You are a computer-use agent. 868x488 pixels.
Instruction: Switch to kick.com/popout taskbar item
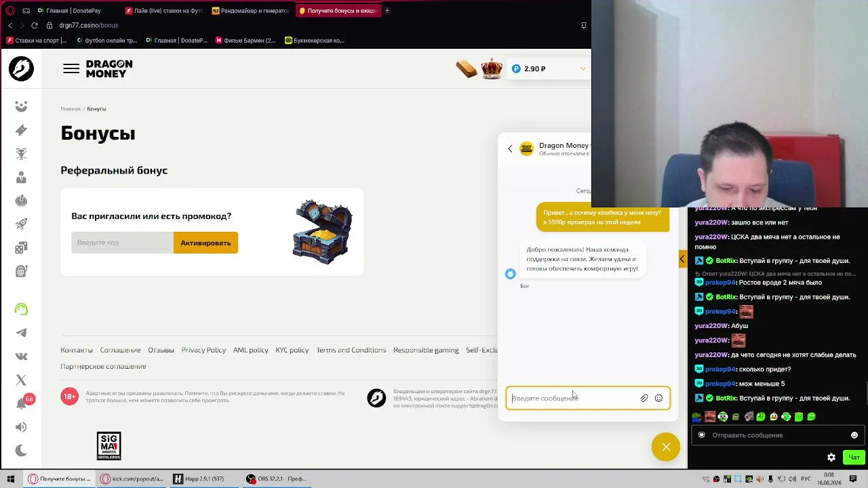132,479
